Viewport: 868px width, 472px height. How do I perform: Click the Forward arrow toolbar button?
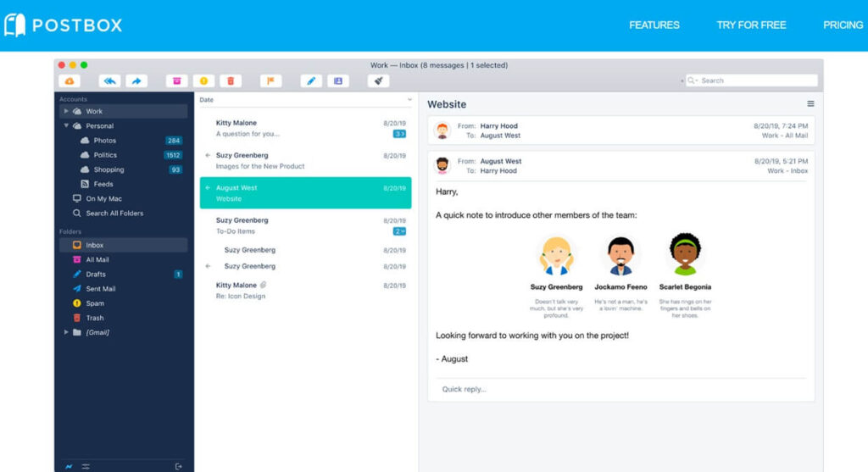[x=136, y=81]
